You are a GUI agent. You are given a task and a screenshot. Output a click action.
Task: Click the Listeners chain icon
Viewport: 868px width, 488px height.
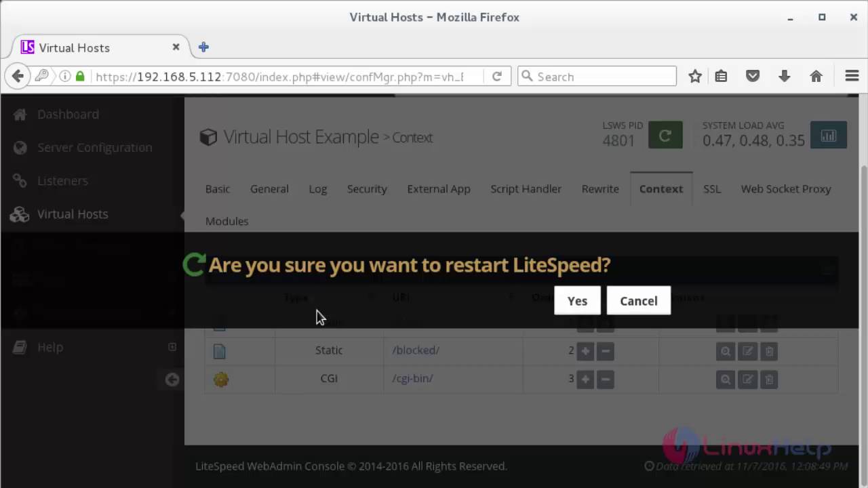(20, 181)
